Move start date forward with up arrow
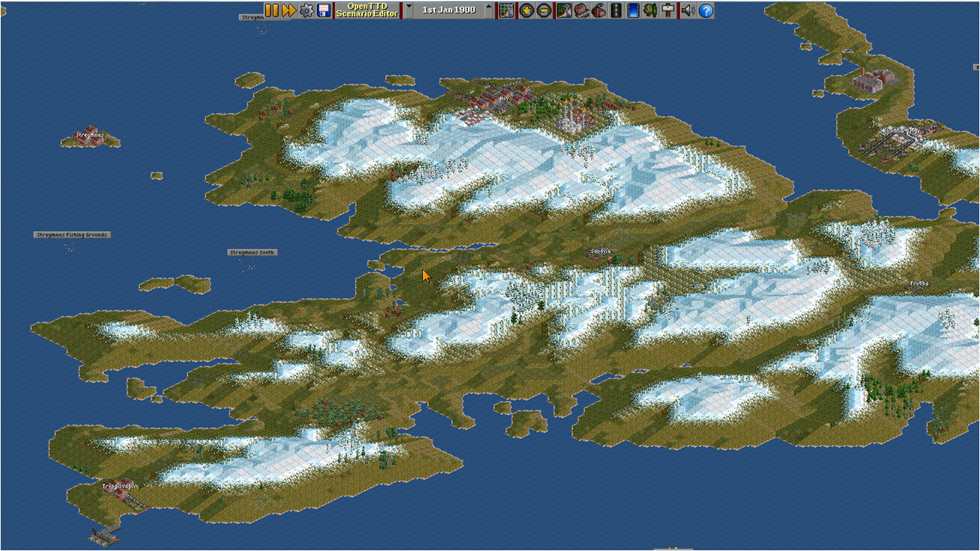Viewport: 980px width, 551px height. [490, 10]
